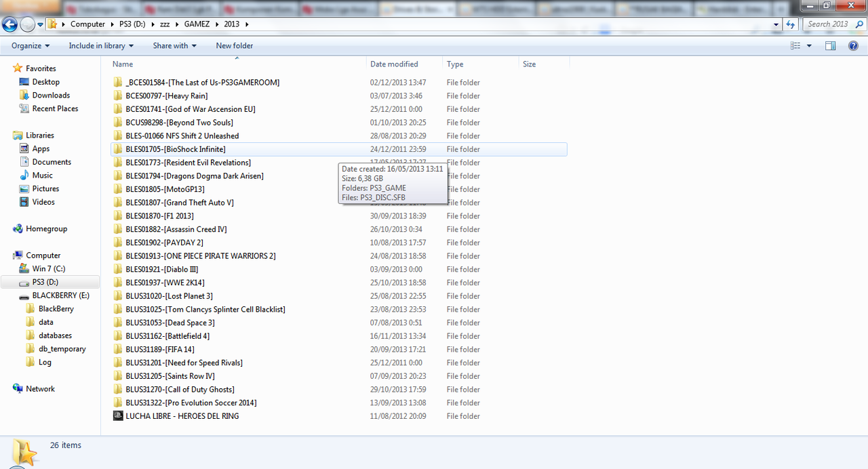Click Computer in the address breadcrumb

pyautogui.click(x=87, y=24)
